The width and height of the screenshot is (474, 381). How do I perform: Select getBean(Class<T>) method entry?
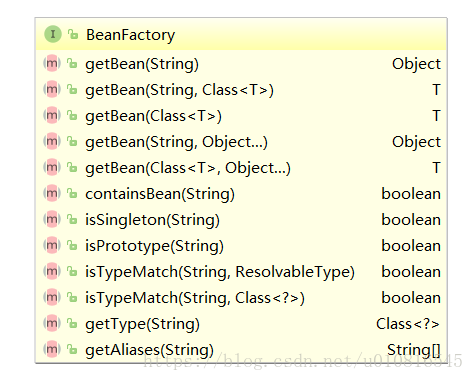pyautogui.click(x=241, y=115)
